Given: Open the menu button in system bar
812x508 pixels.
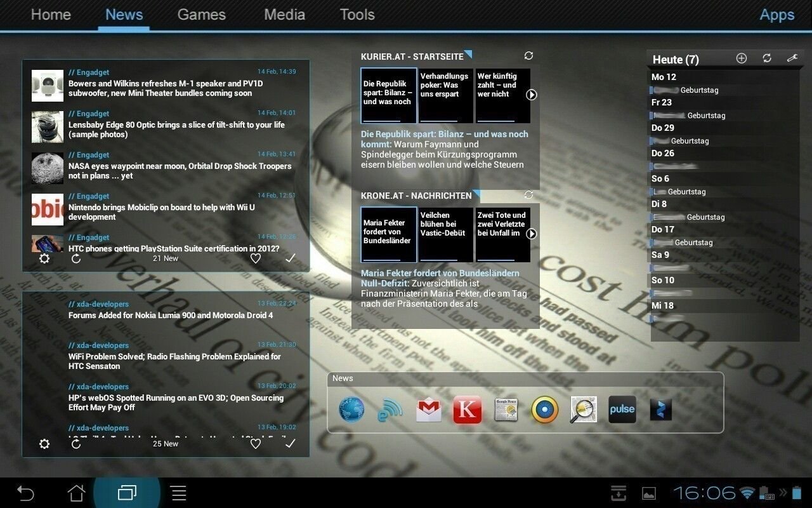Looking at the screenshot, I should coord(179,493).
